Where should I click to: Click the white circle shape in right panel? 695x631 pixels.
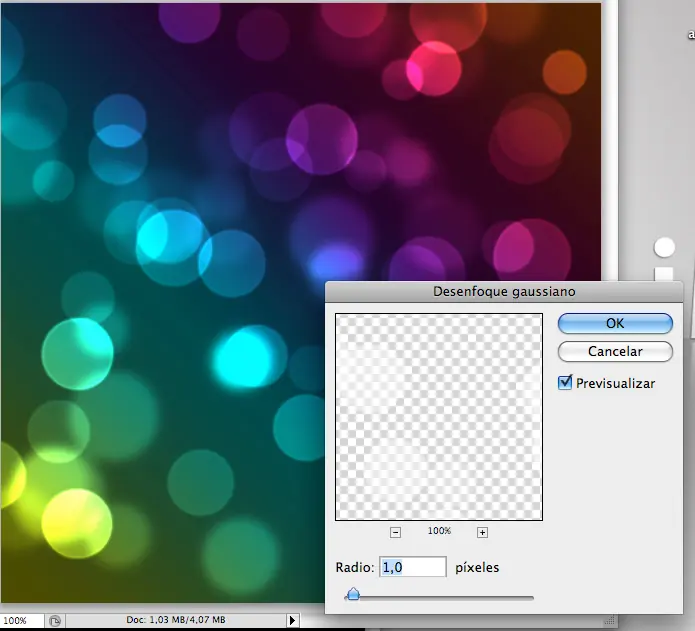click(x=664, y=247)
